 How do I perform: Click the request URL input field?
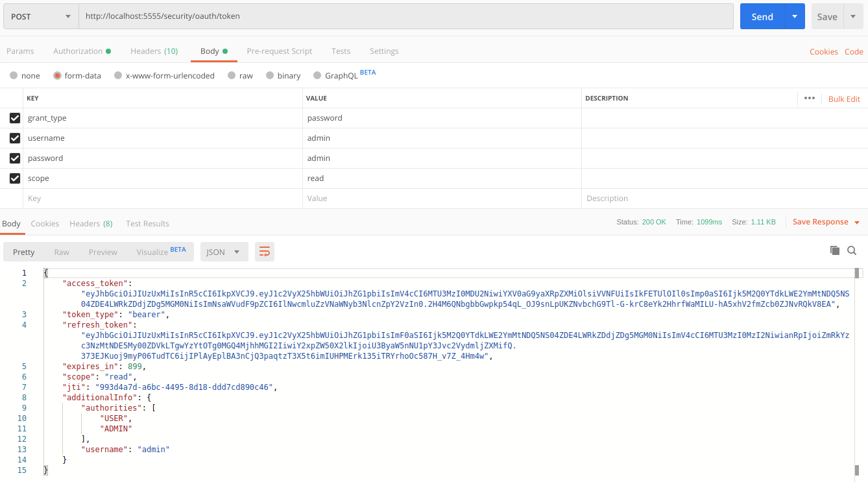tap(405, 16)
